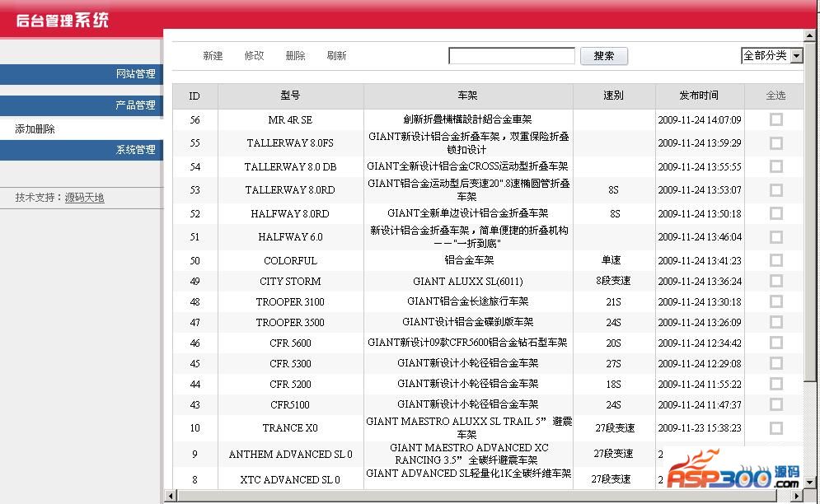Tick the checkbox for TRANCE X0 row
Viewport: 820px width, 504px height.
tap(776, 428)
